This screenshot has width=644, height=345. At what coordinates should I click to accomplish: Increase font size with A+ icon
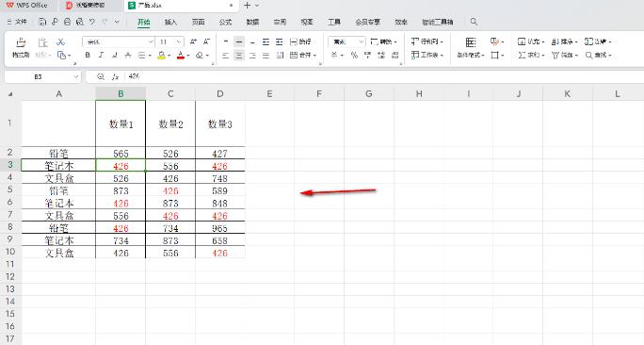(x=193, y=41)
